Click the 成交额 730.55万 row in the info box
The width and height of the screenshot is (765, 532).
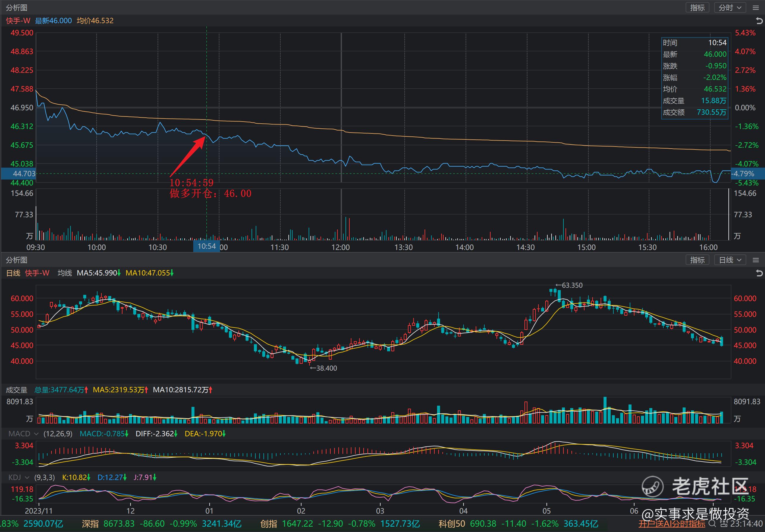(694, 112)
